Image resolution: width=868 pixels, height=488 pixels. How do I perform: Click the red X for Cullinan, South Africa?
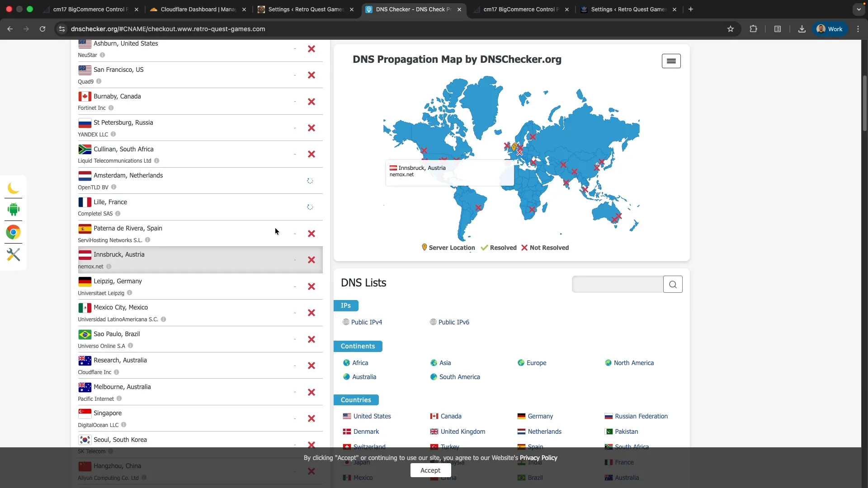tap(311, 154)
